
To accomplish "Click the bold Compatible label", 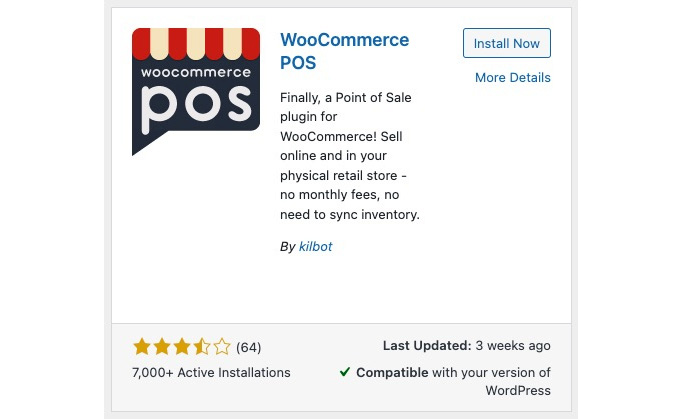I will [392, 373].
